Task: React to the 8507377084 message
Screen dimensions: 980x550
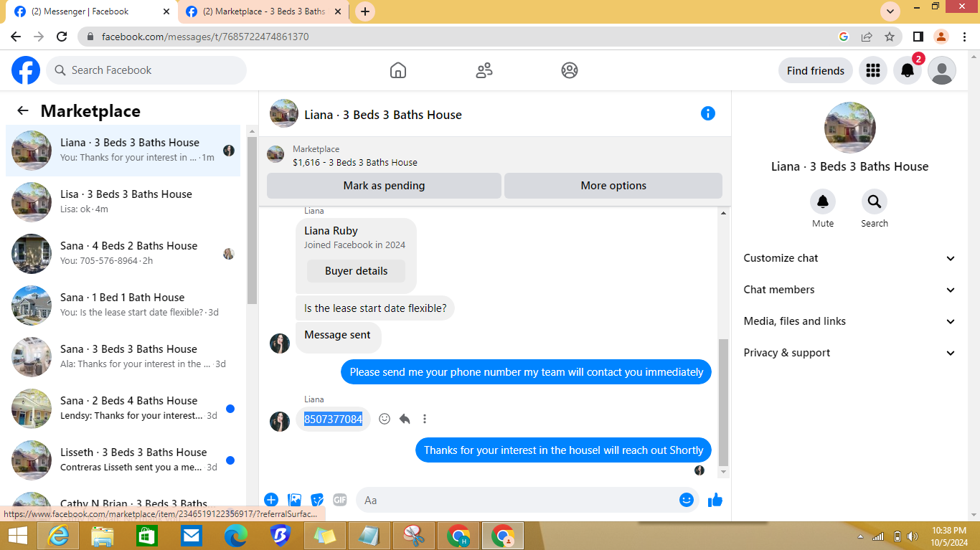Action: click(385, 419)
